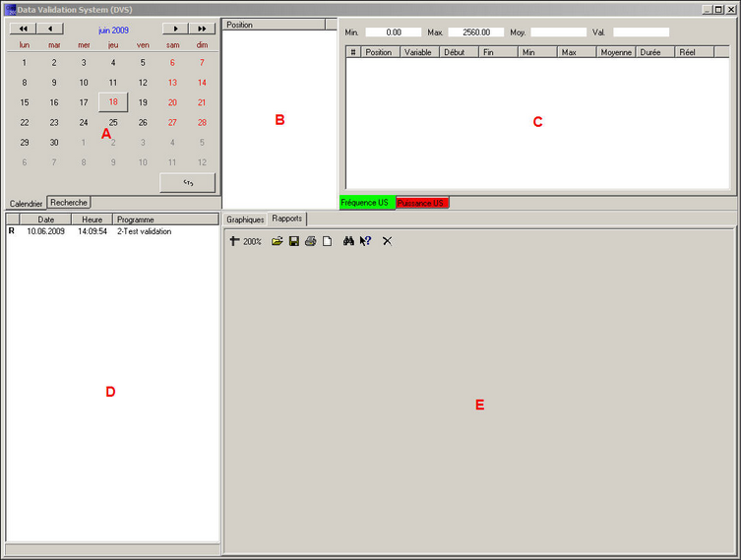
Task: Click the crosshair zoom icon in report toolbar
Action: (234, 241)
